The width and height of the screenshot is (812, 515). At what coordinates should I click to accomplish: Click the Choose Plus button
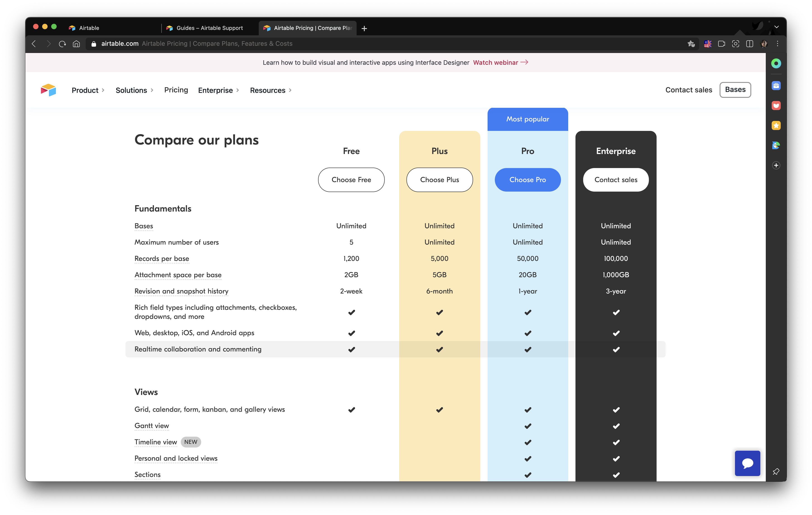[x=439, y=180]
